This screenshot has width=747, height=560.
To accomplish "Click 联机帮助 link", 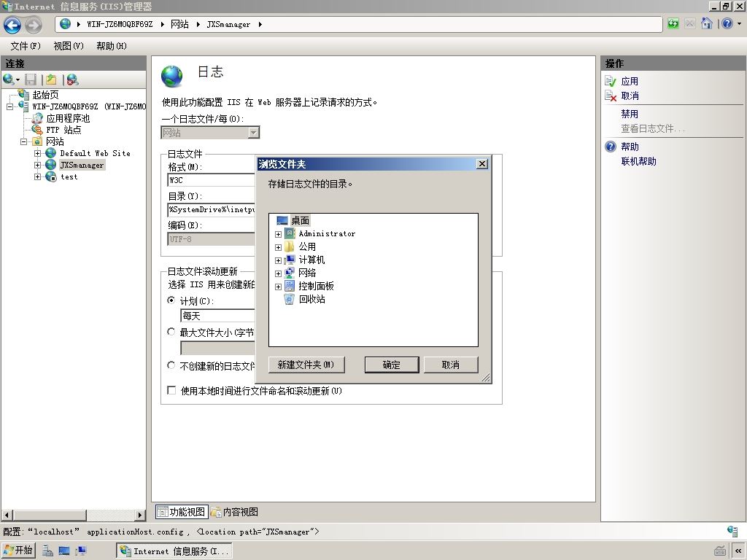I will [x=638, y=161].
